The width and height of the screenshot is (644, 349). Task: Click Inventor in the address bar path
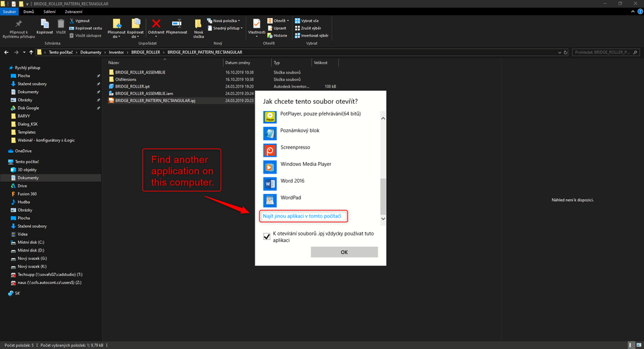pyautogui.click(x=116, y=52)
